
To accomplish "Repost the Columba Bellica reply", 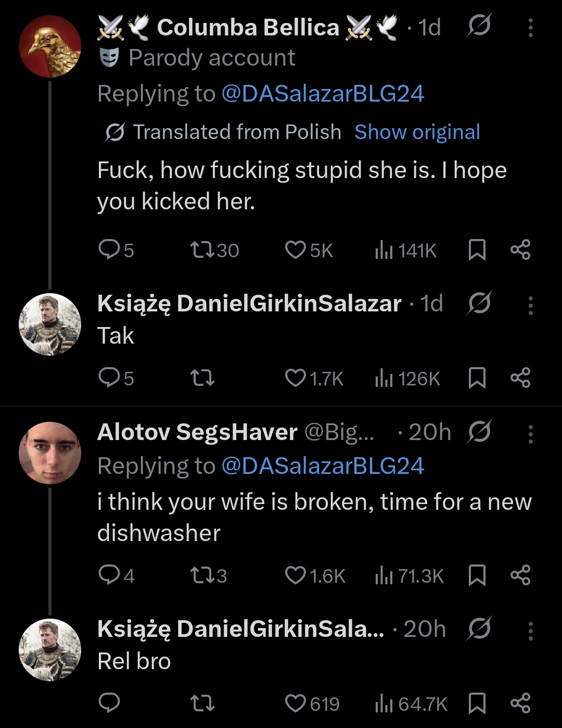I will pos(203,250).
